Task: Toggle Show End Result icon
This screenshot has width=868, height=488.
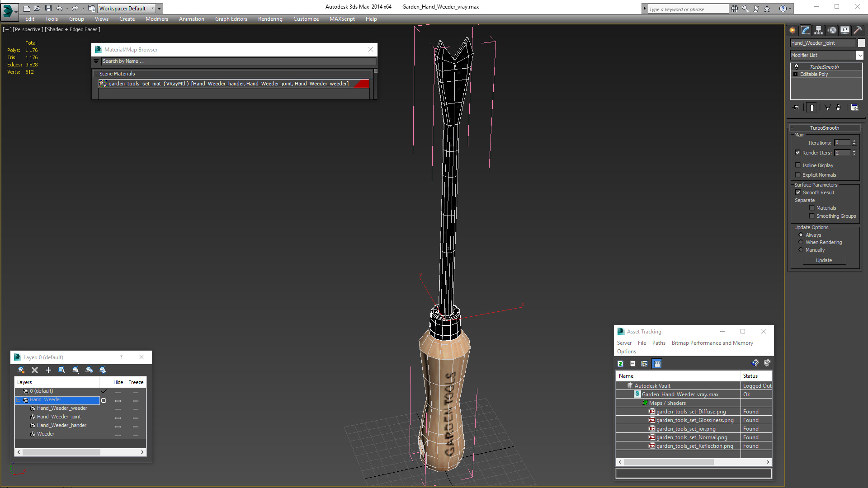Action: point(812,108)
